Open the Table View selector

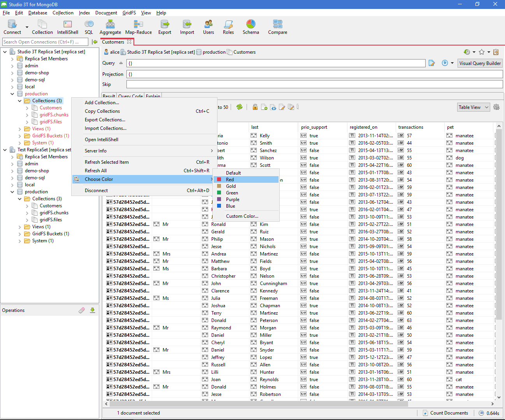click(x=473, y=107)
